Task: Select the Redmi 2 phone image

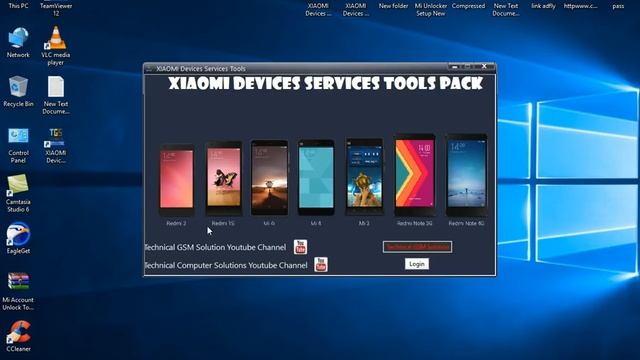Action: (x=176, y=180)
